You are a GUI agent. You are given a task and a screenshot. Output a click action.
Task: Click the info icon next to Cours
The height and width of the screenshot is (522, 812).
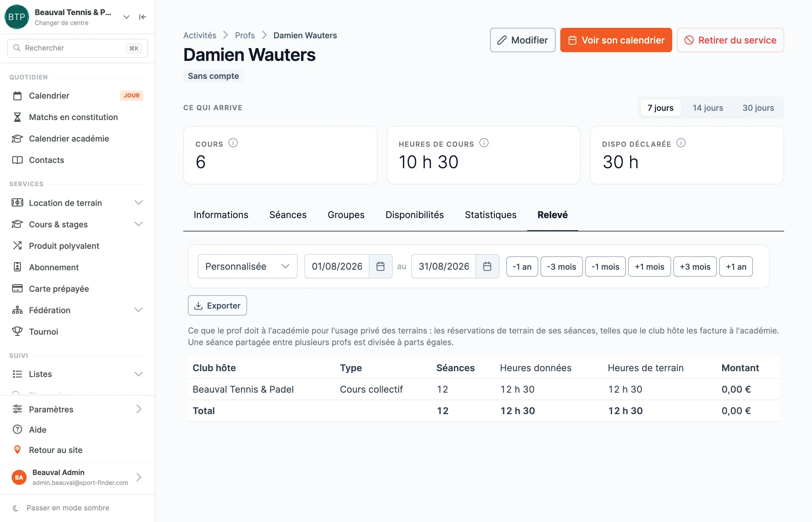coord(233,143)
